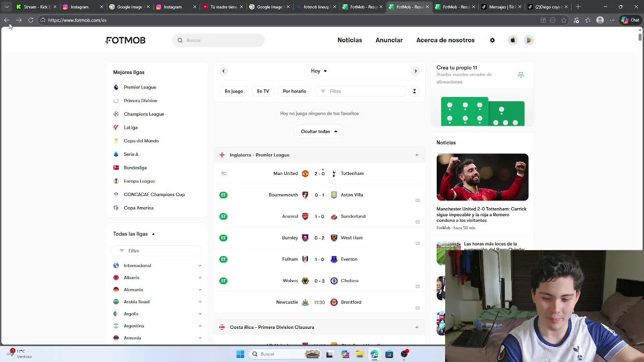Collapse Ocultar todas button
The width and height of the screenshot is (644, 362).
[319, 131]
